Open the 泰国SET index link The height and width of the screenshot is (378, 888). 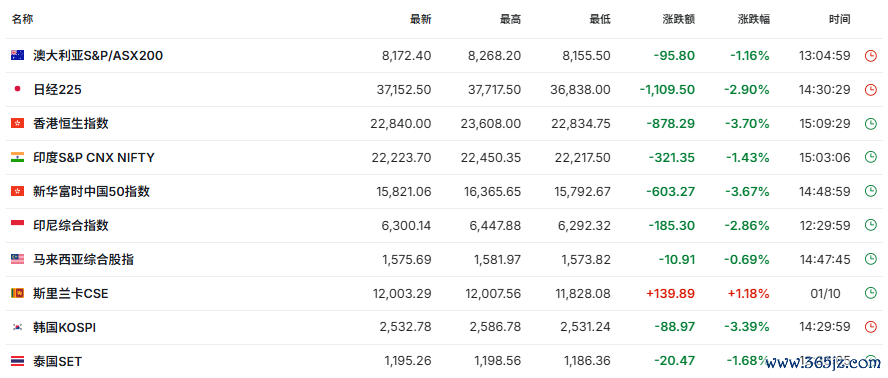[57, 362]
